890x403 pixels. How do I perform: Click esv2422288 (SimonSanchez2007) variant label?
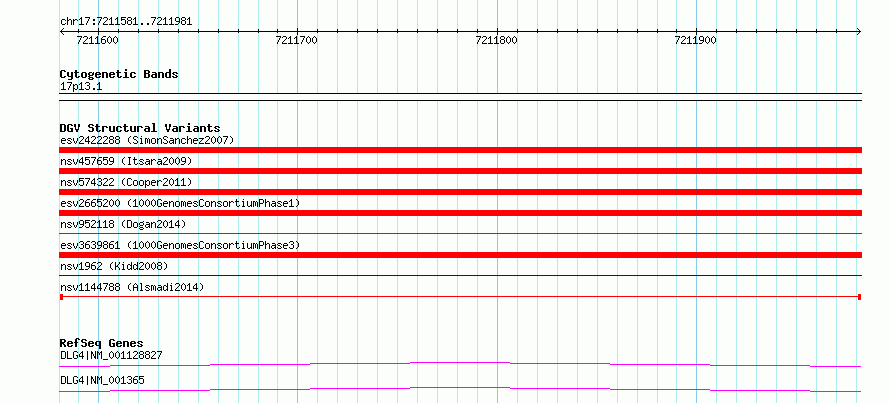(147, 140)
